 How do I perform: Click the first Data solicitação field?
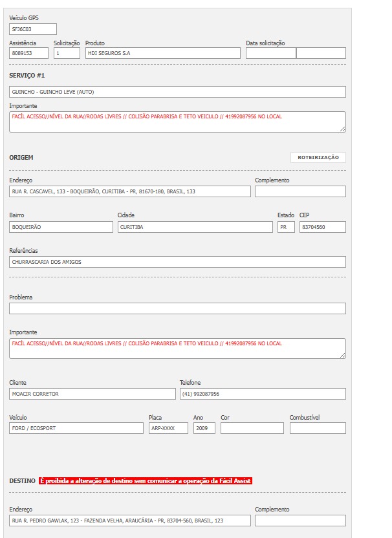point(271,53)
